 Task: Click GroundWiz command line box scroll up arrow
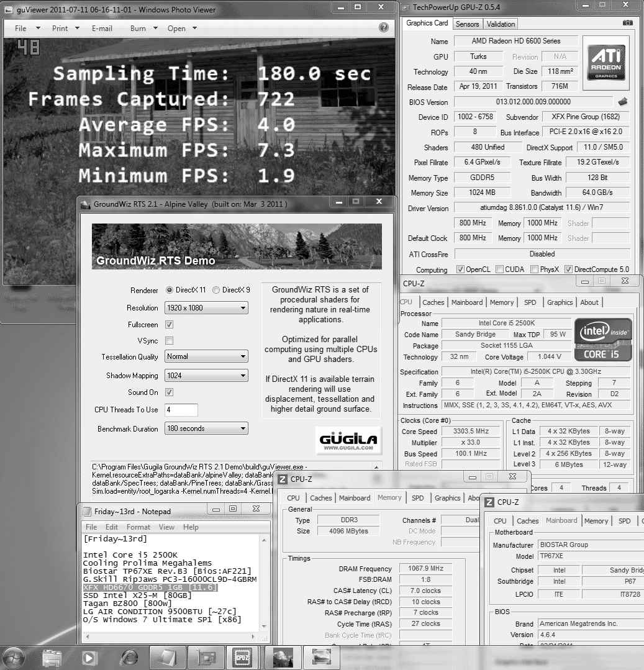pos(376,468)
